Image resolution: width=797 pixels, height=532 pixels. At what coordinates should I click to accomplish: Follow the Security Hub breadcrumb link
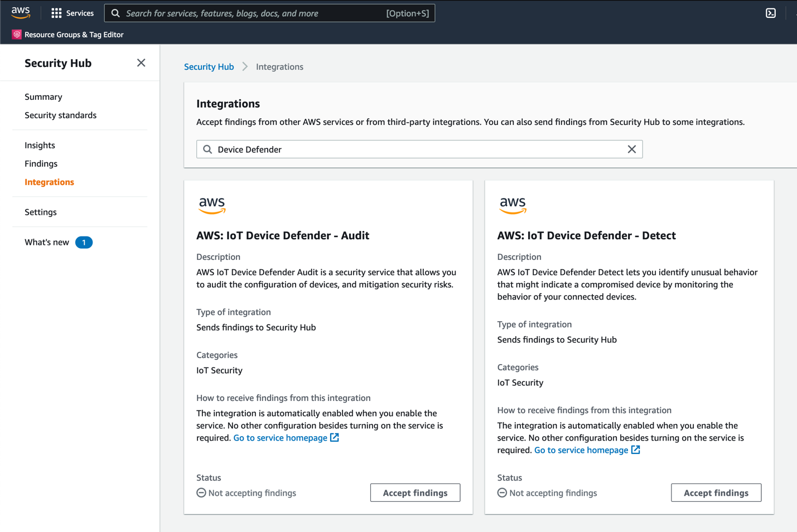pyautogui.click(x=209, y=67)
